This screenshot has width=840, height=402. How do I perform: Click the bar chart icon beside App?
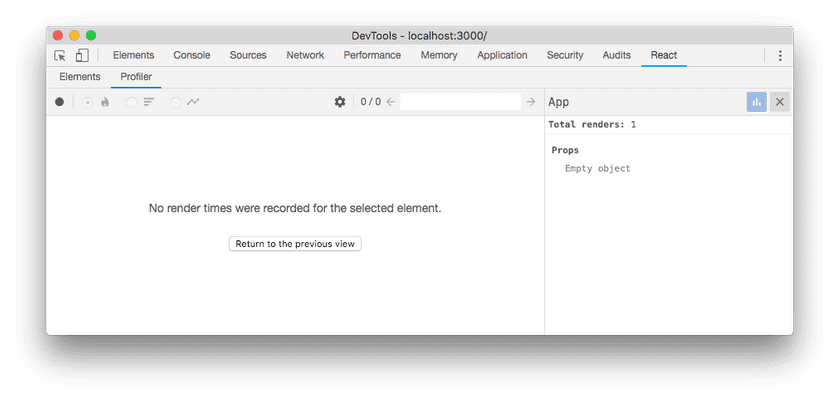756,102
